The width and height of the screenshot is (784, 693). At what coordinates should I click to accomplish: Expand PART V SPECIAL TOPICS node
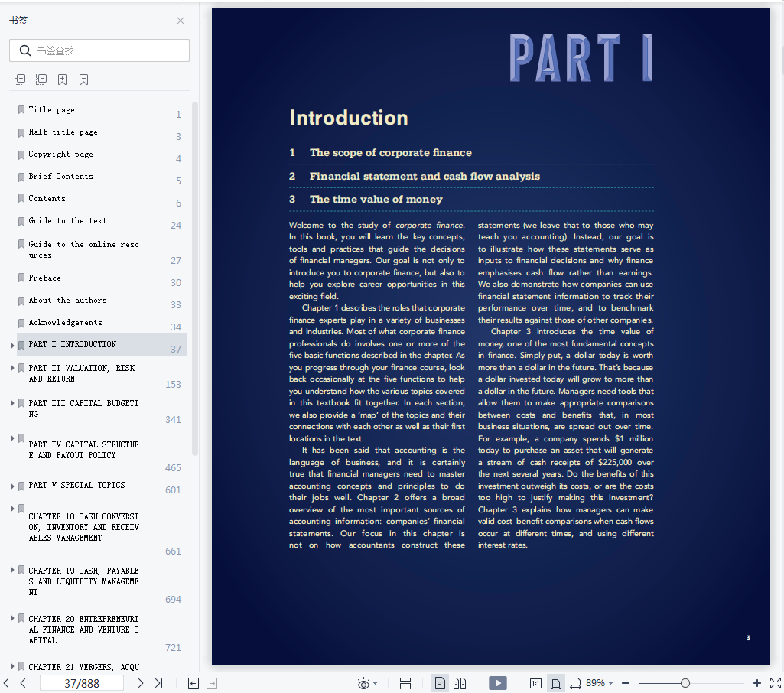(x=12, y=486)
